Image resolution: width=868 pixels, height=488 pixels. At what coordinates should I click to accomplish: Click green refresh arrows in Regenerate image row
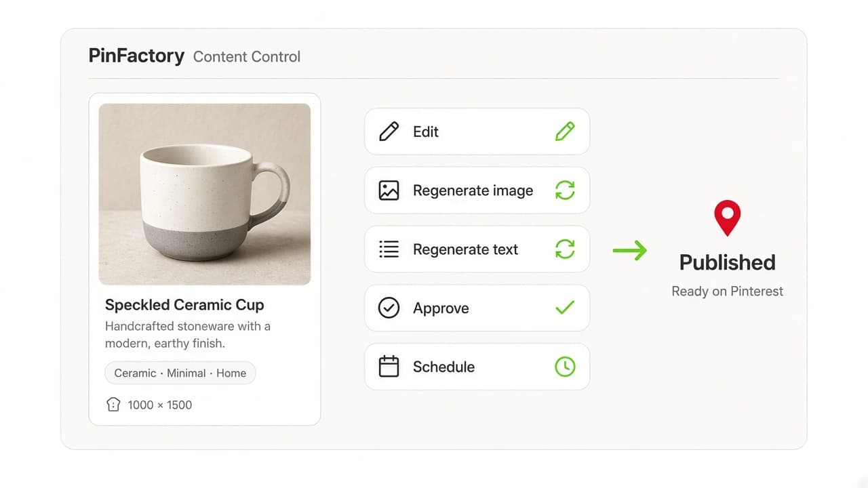pos(565,190)
